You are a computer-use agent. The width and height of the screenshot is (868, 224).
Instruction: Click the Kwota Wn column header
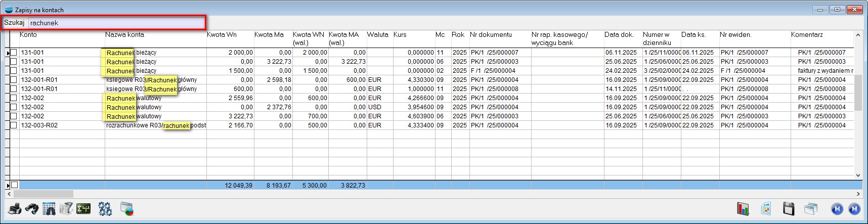click(222, 35)
